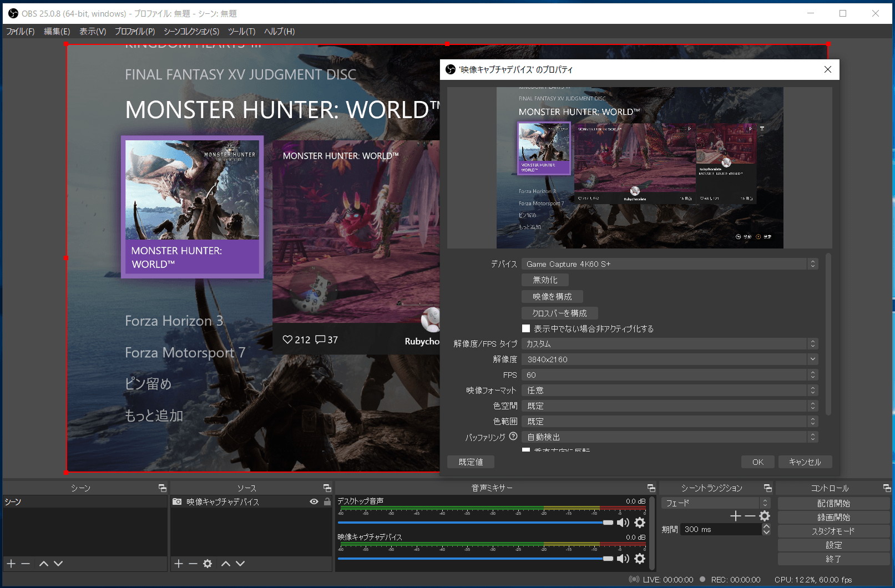Open フェード transition dropdown
This screenshot has height=588, width=895.
point(716,503)
